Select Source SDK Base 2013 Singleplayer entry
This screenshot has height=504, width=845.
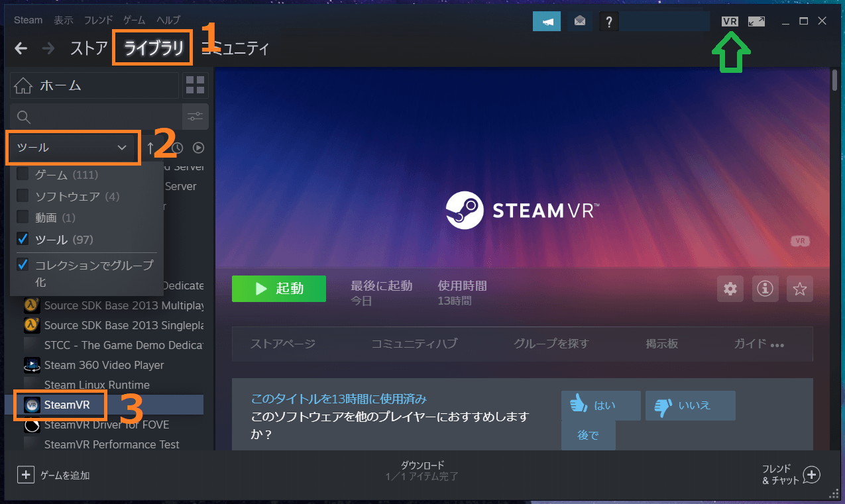[123, 325]
